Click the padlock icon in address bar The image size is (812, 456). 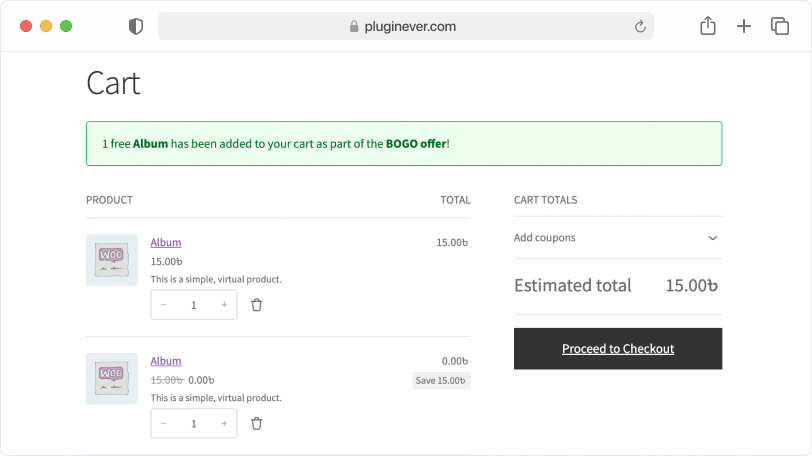click(354, 26)
